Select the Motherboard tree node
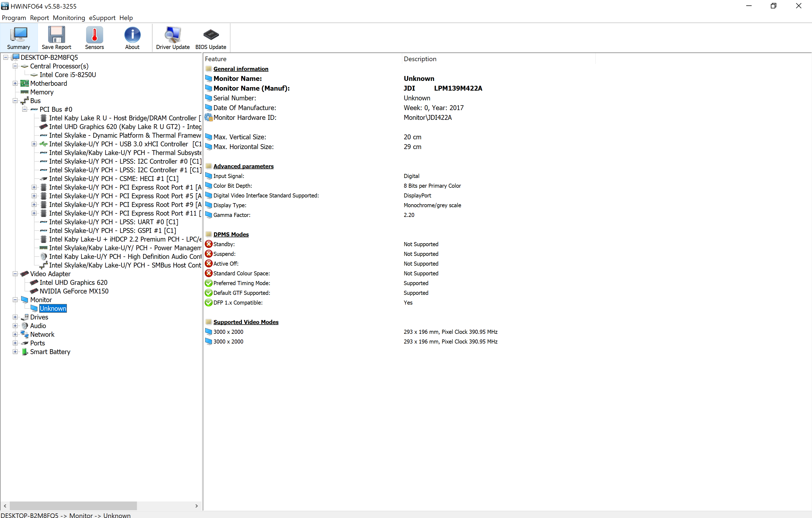 (48, 83)
